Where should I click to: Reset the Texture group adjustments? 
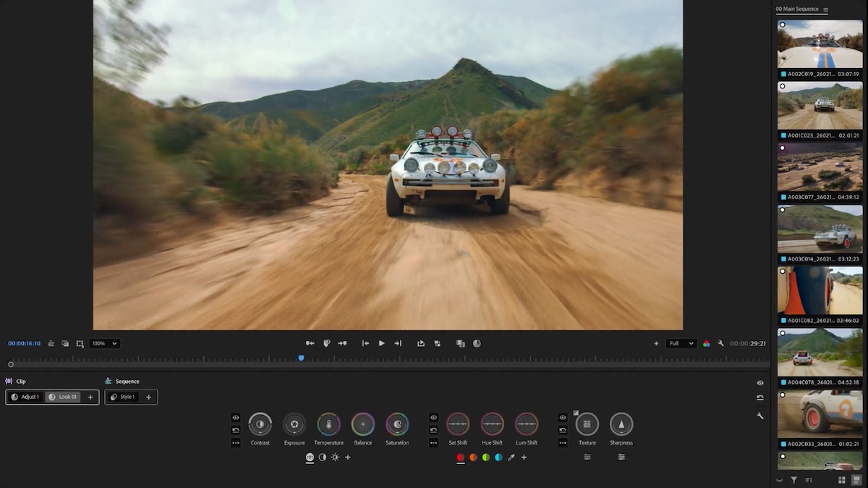(x=563, y=430)
